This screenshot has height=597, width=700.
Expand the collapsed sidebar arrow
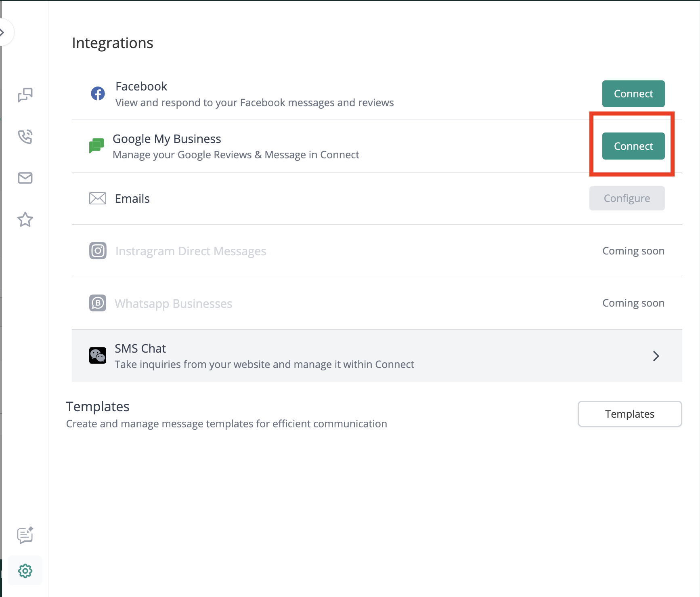coord(3,32)
